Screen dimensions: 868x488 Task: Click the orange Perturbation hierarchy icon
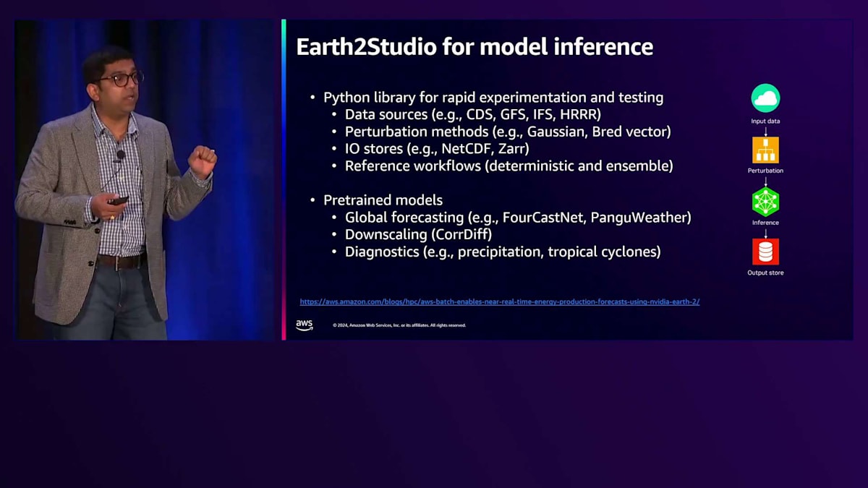point(765,150)
